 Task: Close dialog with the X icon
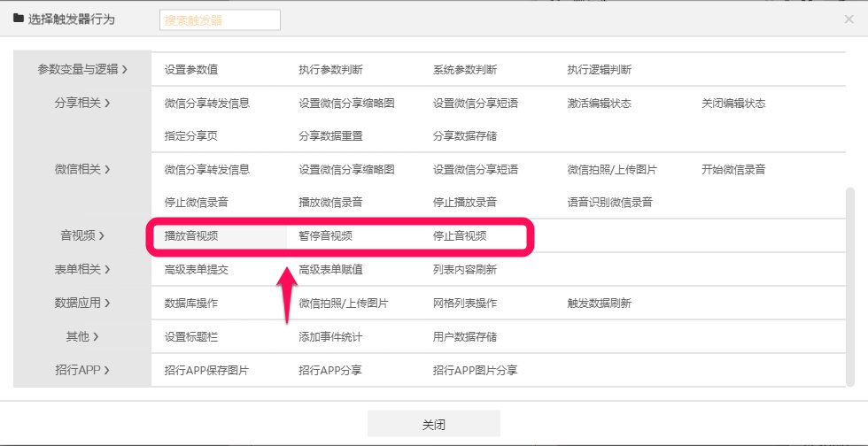[849, 19]
